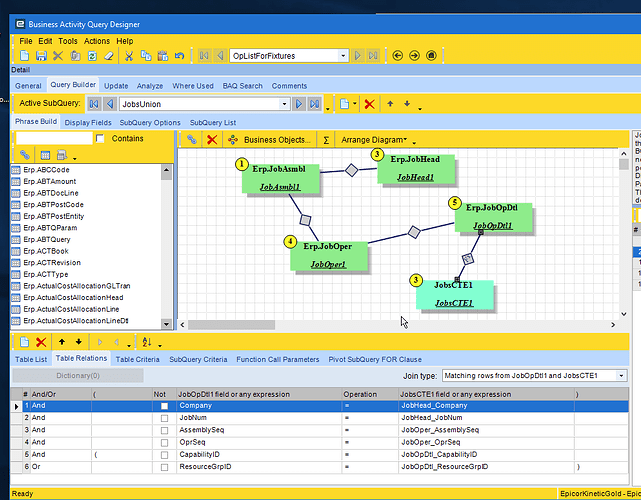Go to first subquery with navigation icon

click(x=94, y=104)
